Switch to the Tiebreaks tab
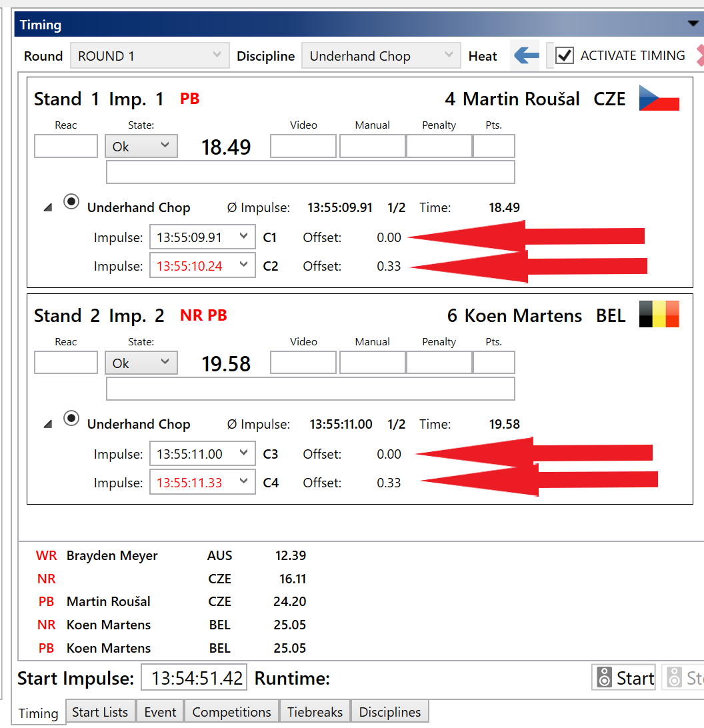The height and width of the screenshot is (728, 704). click(315, 712)
